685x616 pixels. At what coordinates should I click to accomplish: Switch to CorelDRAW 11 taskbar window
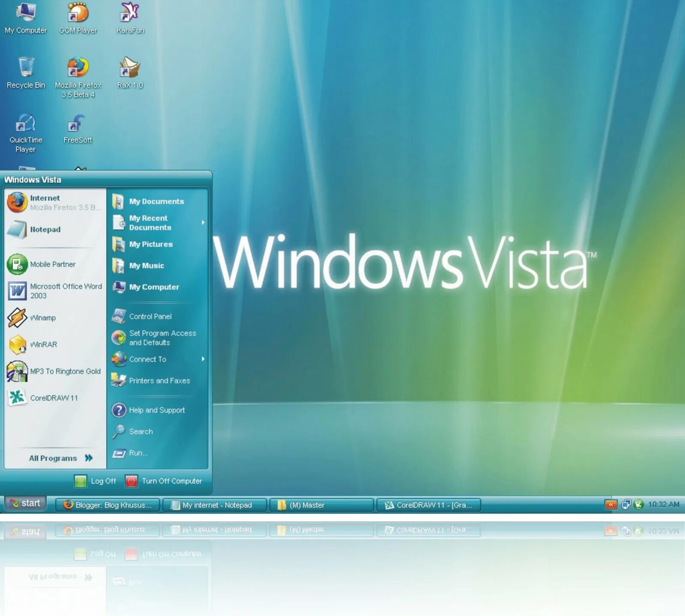[x=429, y=505]
